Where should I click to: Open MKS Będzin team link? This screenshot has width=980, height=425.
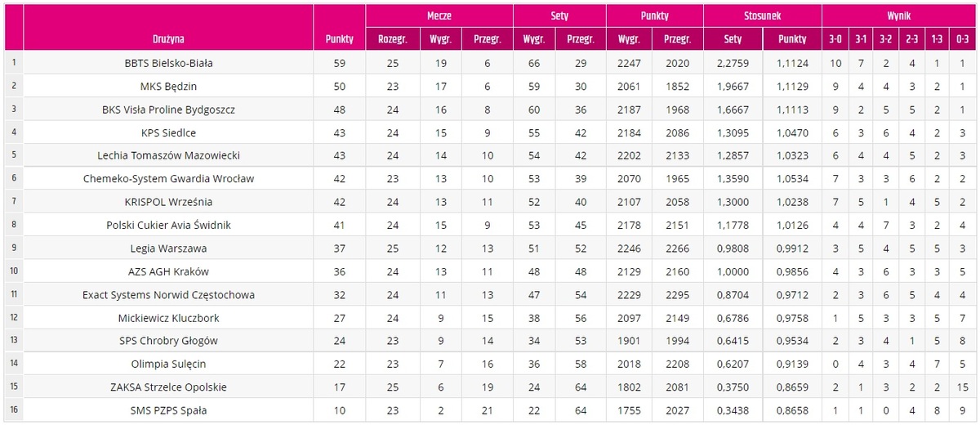(x=168, y=86)
